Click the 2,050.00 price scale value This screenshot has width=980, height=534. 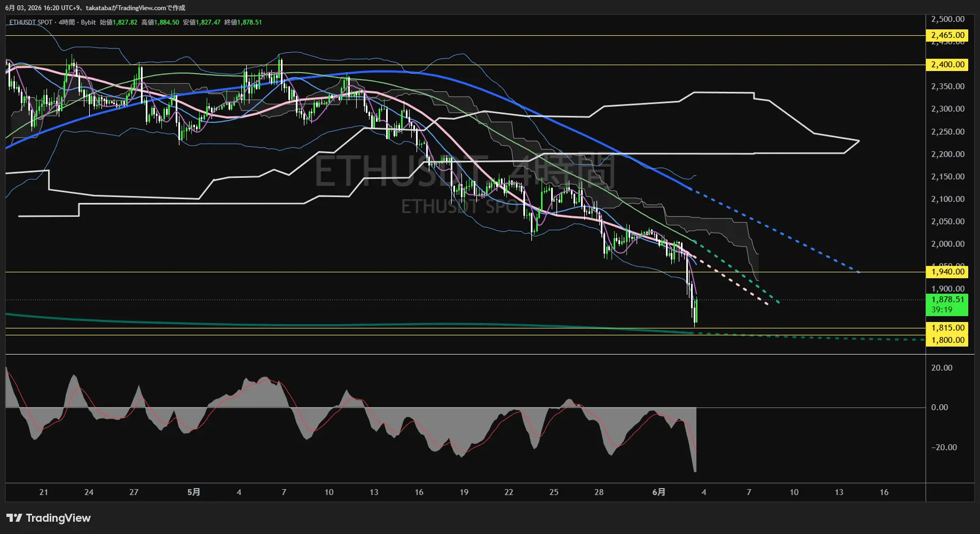(x=947, y=222)
